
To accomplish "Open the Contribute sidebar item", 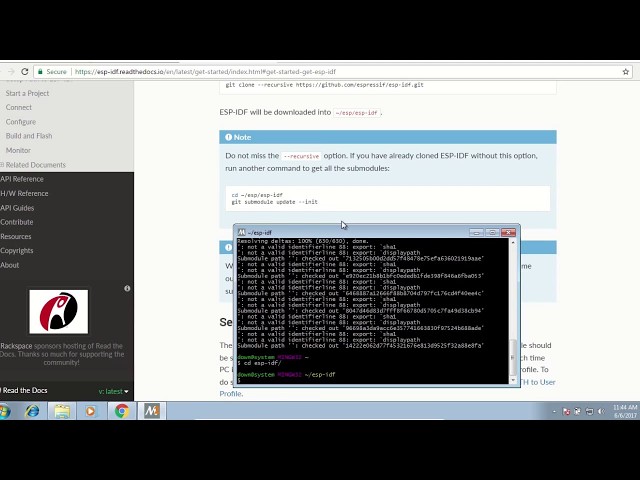I will pos(16,222).
